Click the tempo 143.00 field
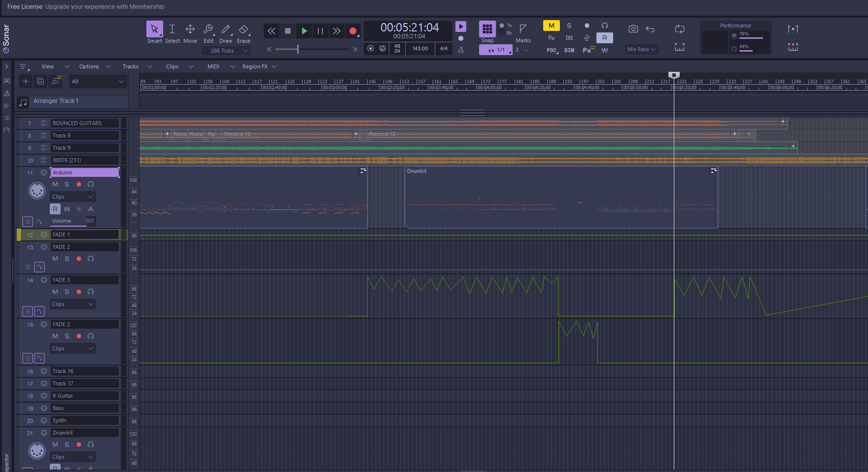 (420, 48)
